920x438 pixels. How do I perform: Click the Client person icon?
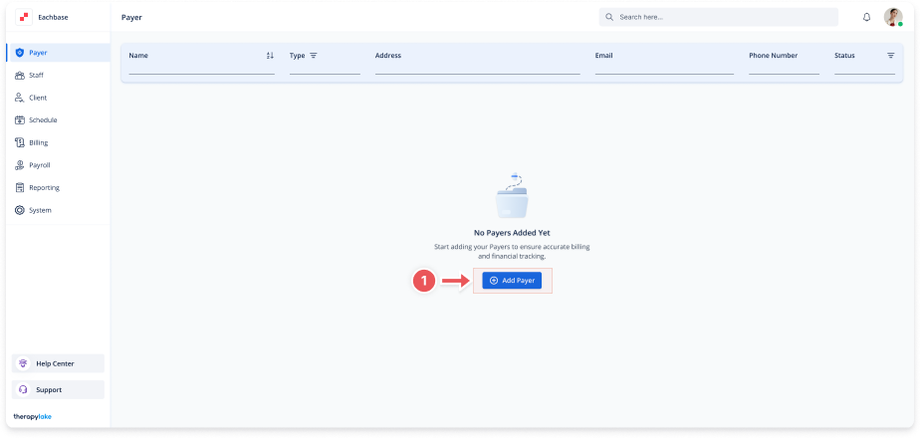click(19, 98)
